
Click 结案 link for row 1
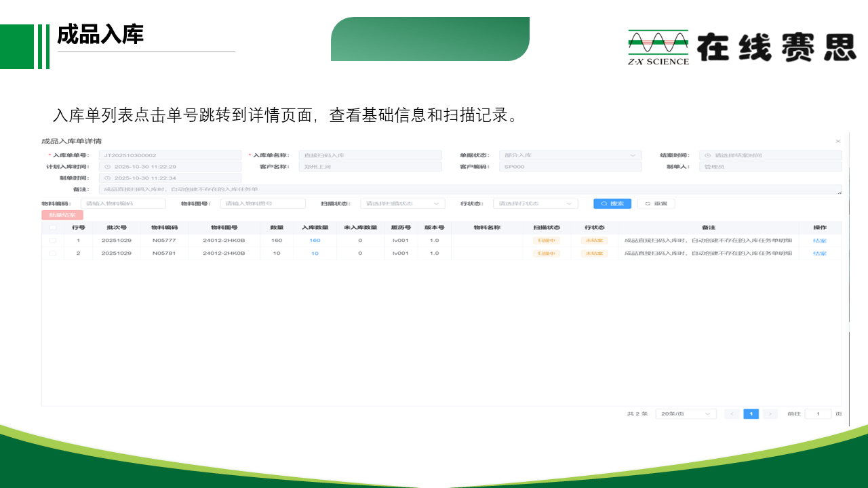[x=820, y=241]
